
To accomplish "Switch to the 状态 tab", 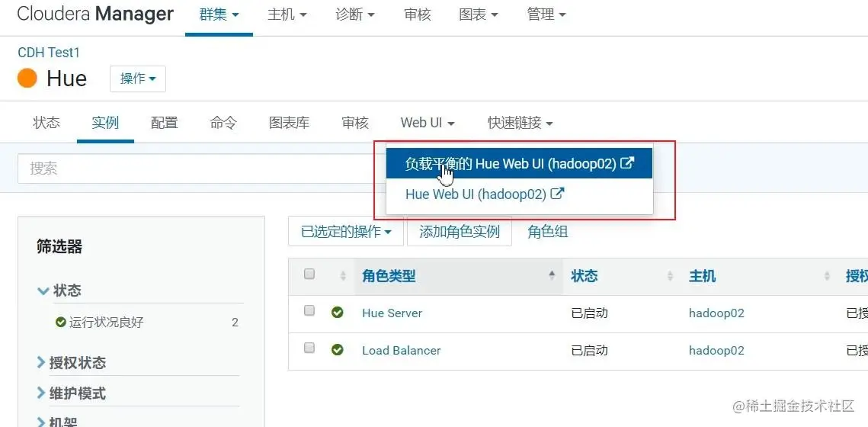I will (46, 123).
